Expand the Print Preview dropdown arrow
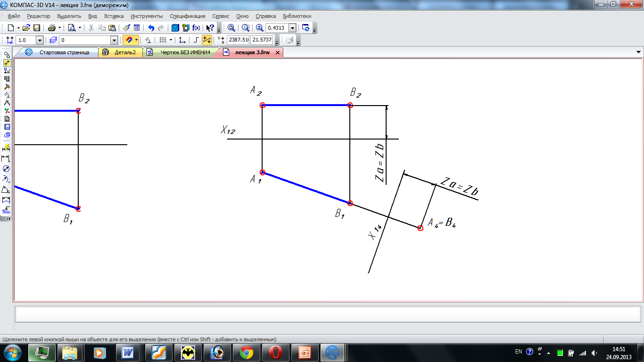 coord(80,28)
